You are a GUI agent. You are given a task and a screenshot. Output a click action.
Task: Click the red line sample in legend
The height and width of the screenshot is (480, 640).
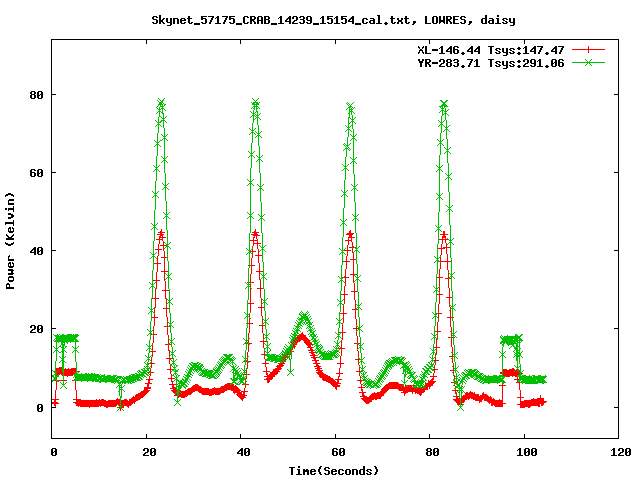tap(588, 50)
